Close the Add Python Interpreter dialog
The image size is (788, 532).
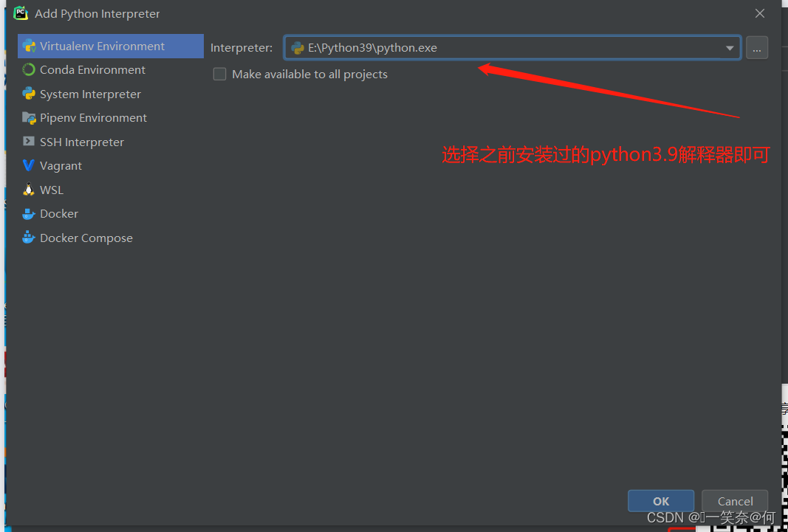coord(760,13)
